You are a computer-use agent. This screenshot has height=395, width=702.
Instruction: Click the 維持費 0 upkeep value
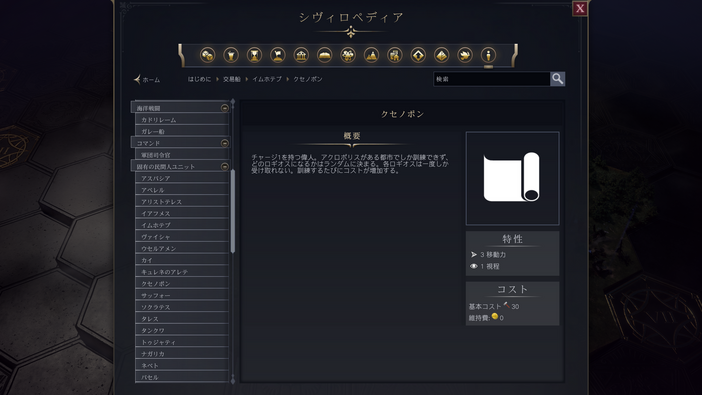point(486,318)
